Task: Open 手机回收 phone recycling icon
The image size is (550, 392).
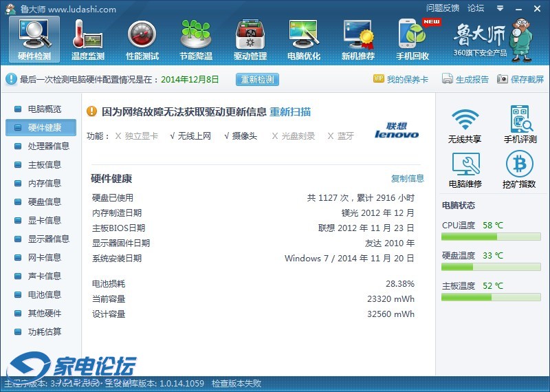Action: [412, 39]
